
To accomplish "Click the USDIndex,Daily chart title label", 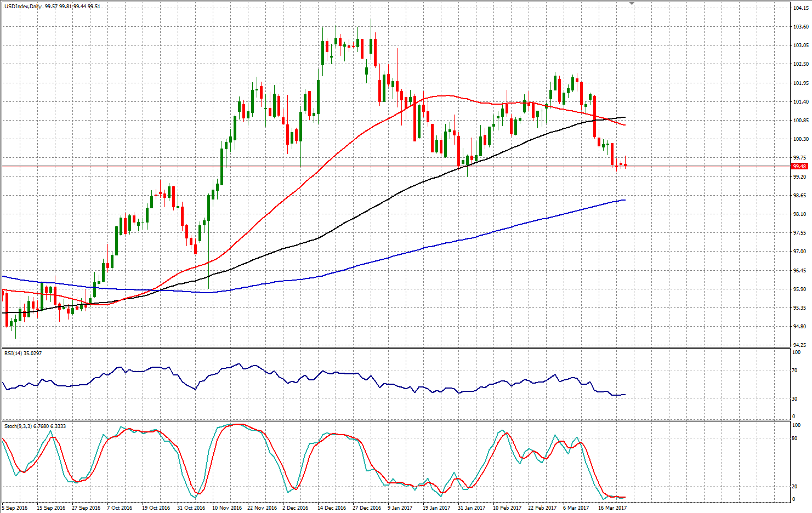I will coord(23,7).
